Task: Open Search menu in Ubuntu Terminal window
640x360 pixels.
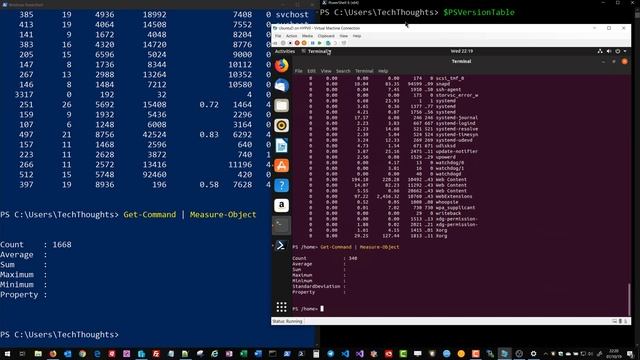Action: 343,71
